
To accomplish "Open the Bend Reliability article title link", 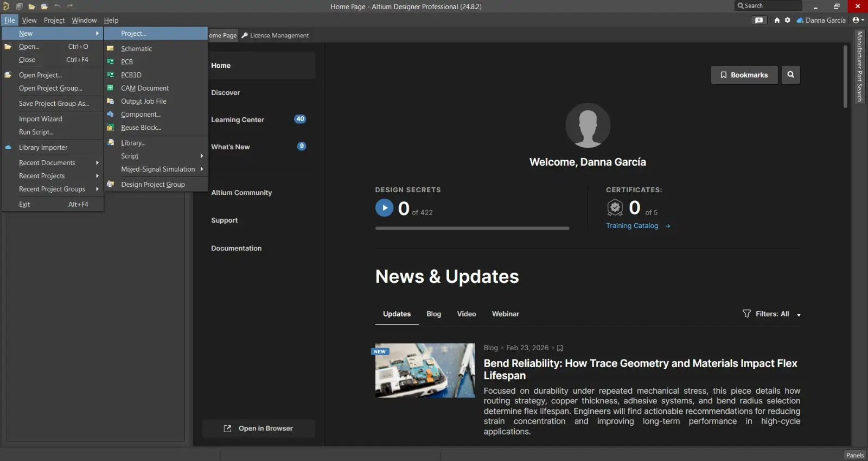I will (x=641, y=369).
